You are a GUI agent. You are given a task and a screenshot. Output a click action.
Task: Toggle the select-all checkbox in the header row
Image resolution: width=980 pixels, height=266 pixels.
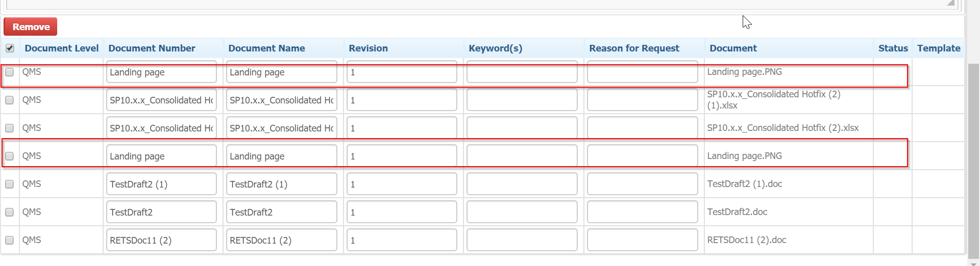click(x=10, y=48)
